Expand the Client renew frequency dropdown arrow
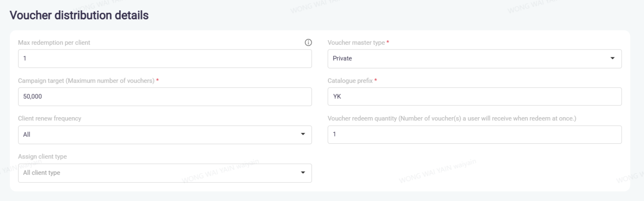The width and height of the screenshot is (644, 201). coord(303,134)
